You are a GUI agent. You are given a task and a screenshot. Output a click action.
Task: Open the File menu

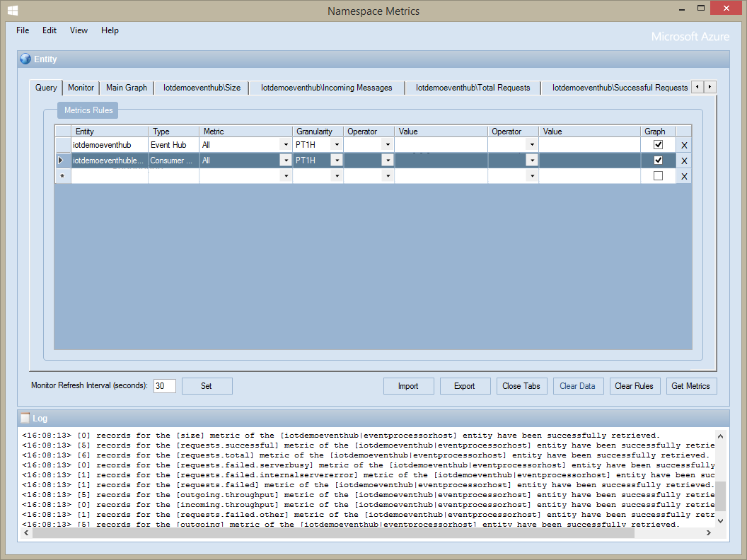point(23,30)
